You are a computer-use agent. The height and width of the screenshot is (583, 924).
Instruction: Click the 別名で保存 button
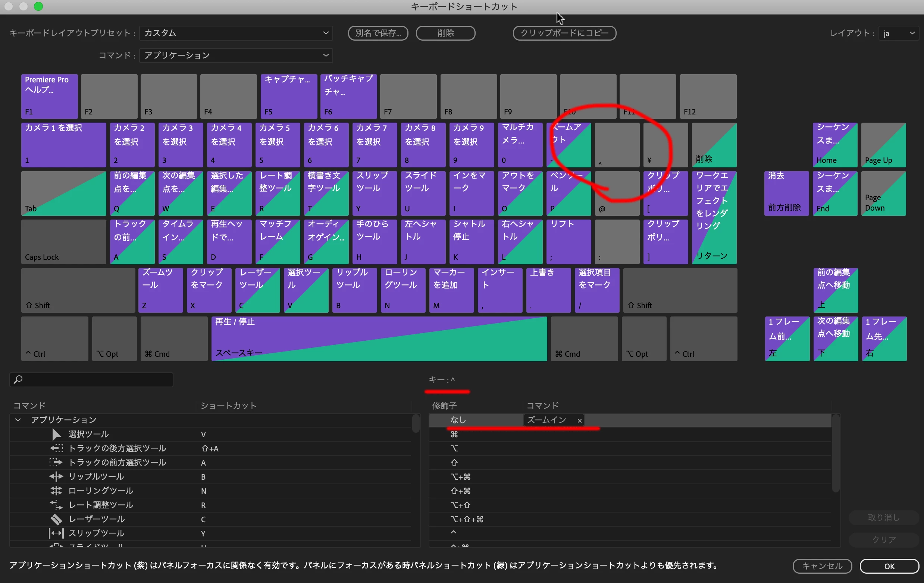pos(378,33)
